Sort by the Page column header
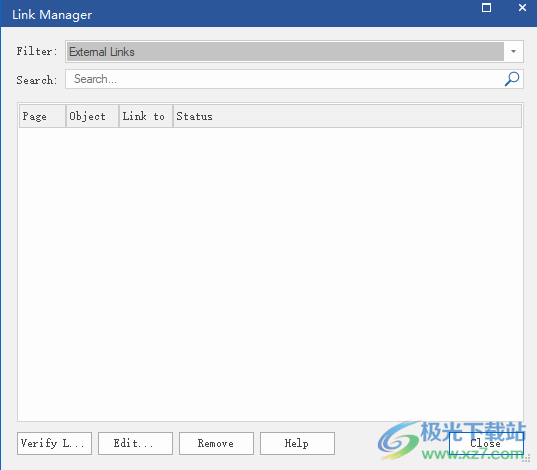Image resolution: width=537 pixels, height=470 pixels. [x=42, y=116]
